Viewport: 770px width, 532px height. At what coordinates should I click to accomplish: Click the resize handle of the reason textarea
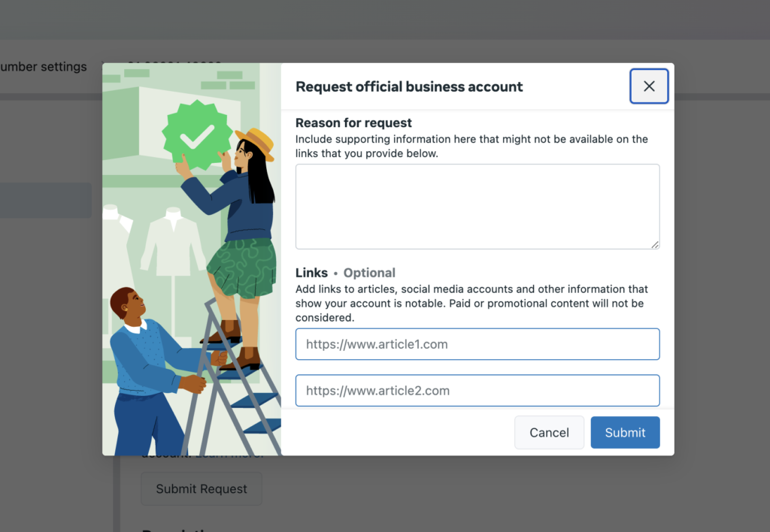tap(655, 244)
